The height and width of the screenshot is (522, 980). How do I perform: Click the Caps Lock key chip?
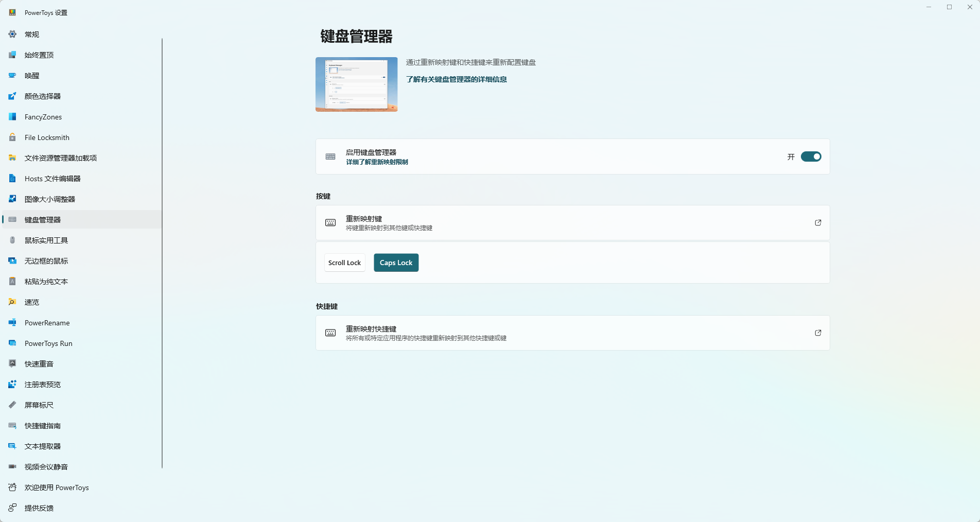tap(396, 263)
